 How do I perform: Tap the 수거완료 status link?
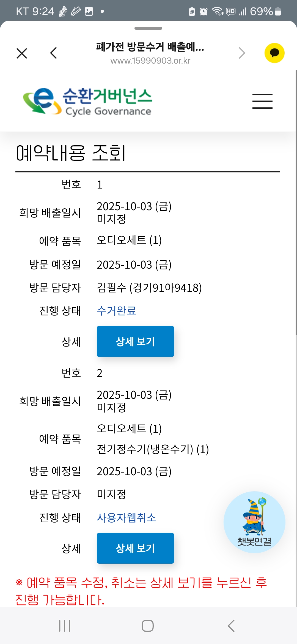coord(117,311)
